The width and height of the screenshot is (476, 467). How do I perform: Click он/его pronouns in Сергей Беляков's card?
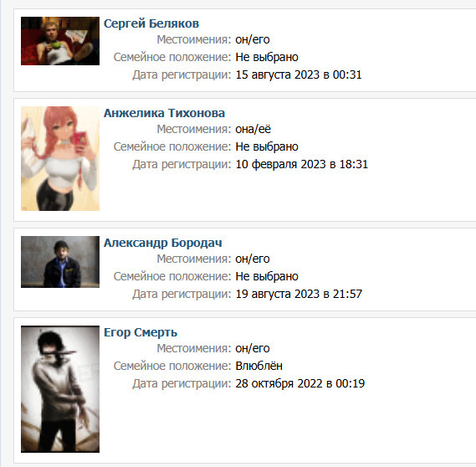(253, 39)
